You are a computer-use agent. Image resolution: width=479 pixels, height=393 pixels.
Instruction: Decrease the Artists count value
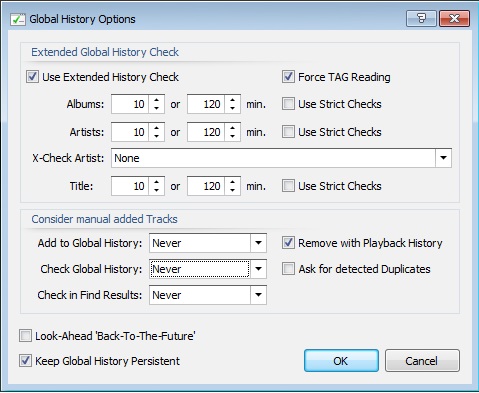156,136
